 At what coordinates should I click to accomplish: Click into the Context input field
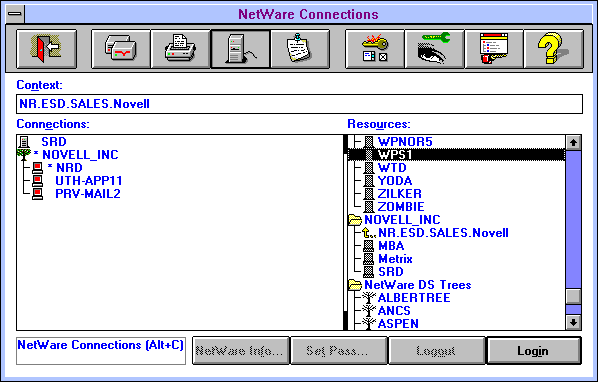299,104
